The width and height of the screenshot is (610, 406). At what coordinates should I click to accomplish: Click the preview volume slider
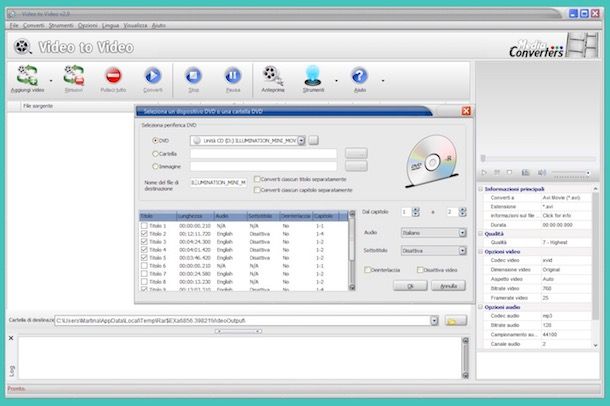coord(570,173)
